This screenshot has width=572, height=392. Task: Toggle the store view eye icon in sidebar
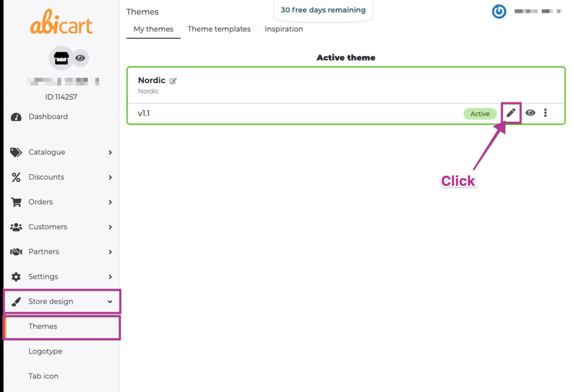(x=80, y=58)
